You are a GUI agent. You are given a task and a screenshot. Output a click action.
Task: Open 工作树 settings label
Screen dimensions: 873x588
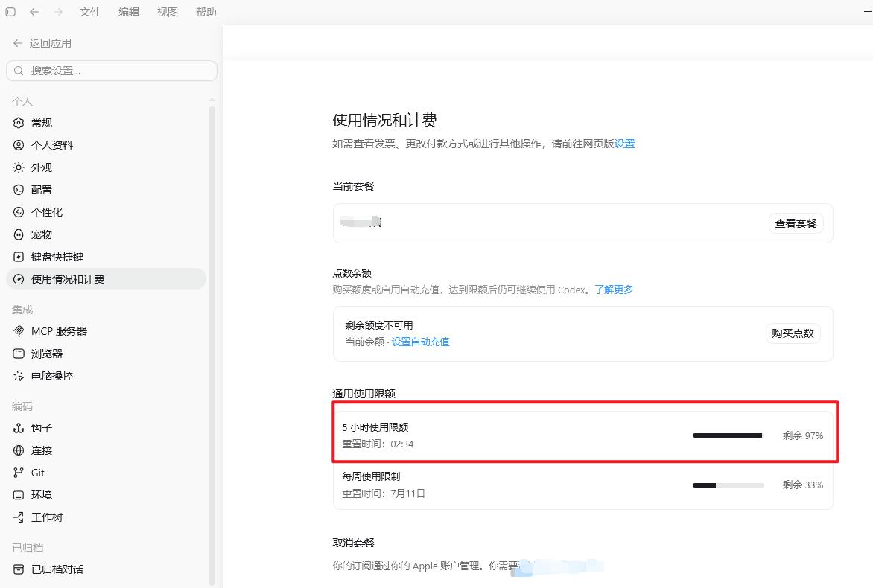[x=47, y=517]
